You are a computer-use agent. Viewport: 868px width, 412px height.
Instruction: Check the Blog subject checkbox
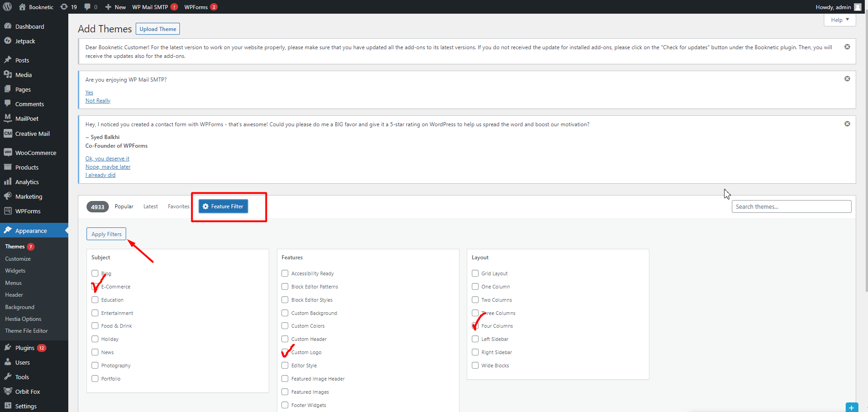[x=95, y=273]
